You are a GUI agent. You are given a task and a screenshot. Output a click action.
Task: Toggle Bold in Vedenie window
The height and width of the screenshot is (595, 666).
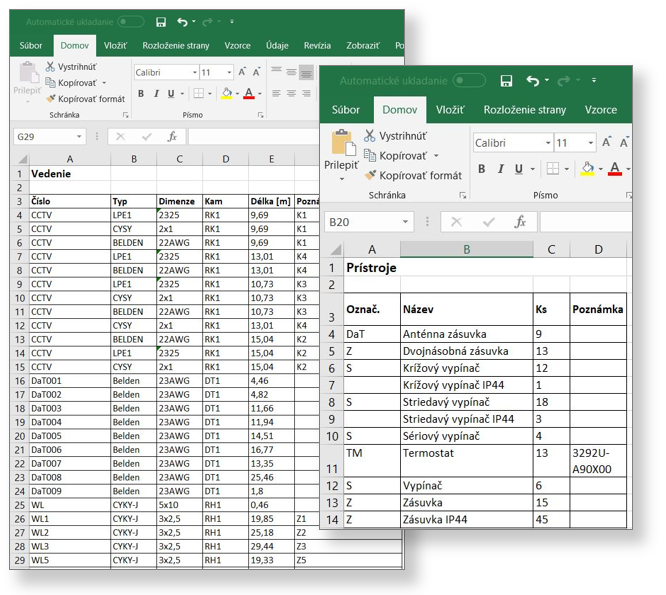coord(141,93)
